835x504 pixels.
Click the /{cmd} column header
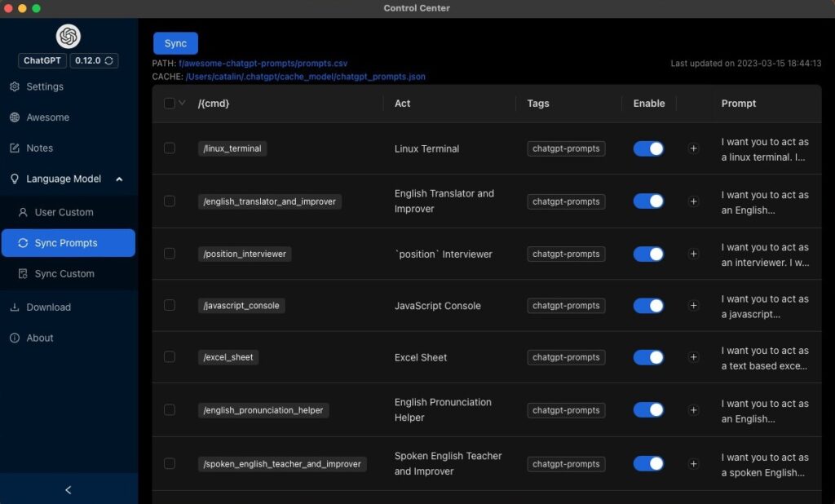click(x=214, y=104)
